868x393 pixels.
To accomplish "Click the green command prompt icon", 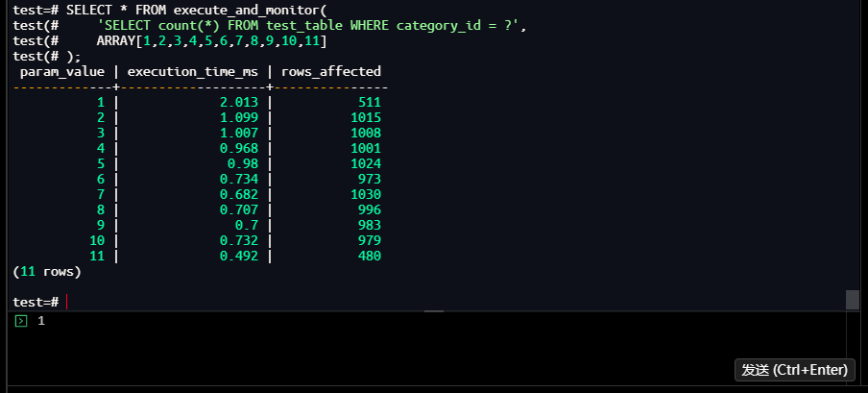I will click(x=21, y=321).
